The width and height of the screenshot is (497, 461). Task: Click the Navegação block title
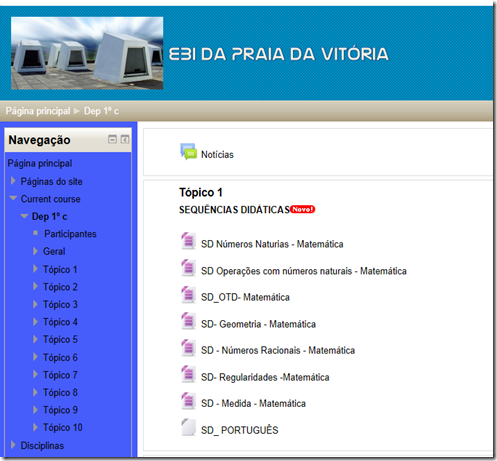pyautogui.click(x=39, y=140)
